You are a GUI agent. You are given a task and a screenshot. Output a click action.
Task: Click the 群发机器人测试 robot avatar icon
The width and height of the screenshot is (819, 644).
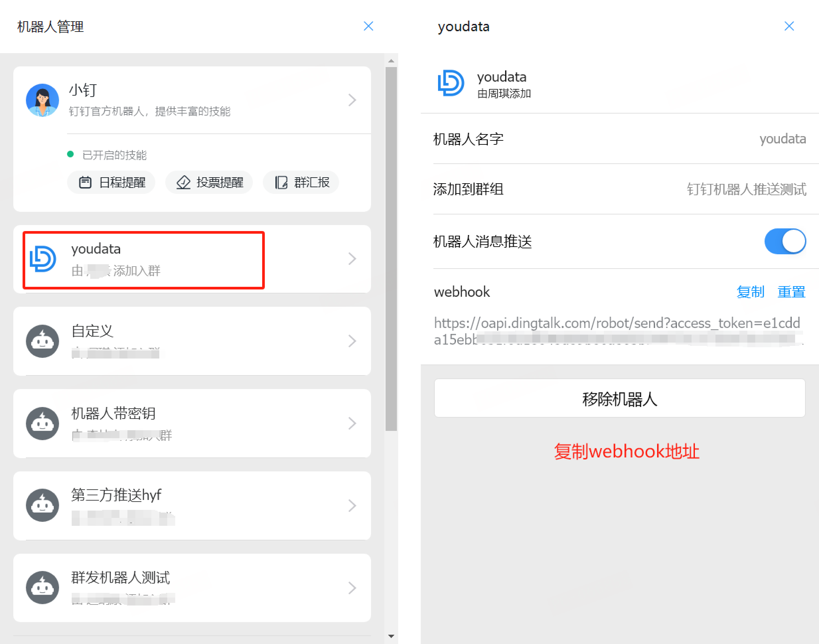(x=42, y=588)
